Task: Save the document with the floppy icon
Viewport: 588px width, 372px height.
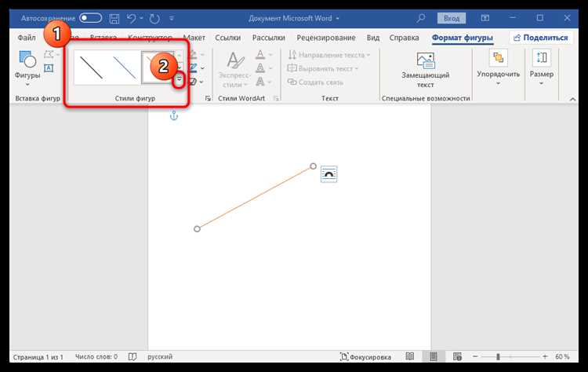Action: click(114, 18)
